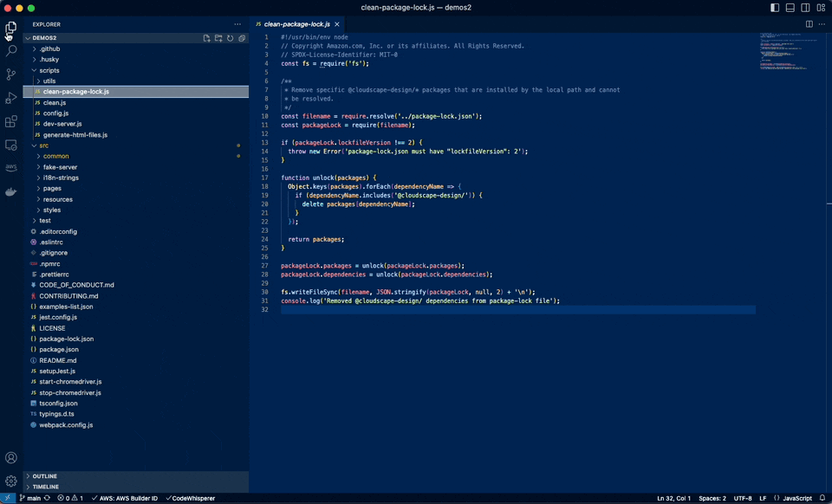Click the main branch in status bar
The image size is (832, 504).
pyautogui.click(x=30, y=498)
